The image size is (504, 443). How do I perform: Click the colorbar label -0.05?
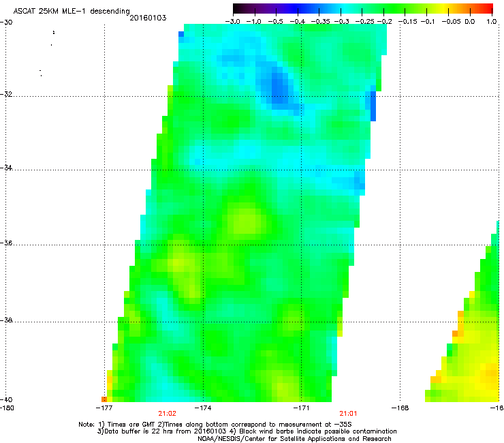click(452, 22)
